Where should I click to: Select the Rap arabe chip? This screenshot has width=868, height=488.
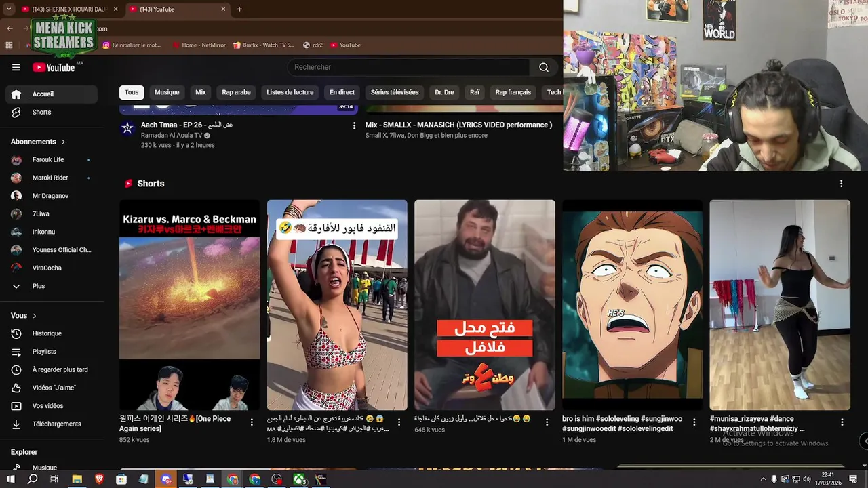(x=236, y=92)
